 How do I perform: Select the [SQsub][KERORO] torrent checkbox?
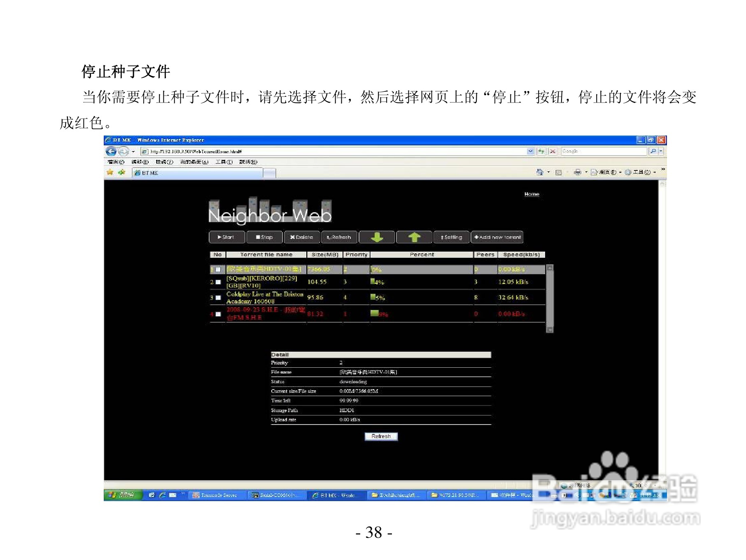pyautogui.click(x=218, y=282)
